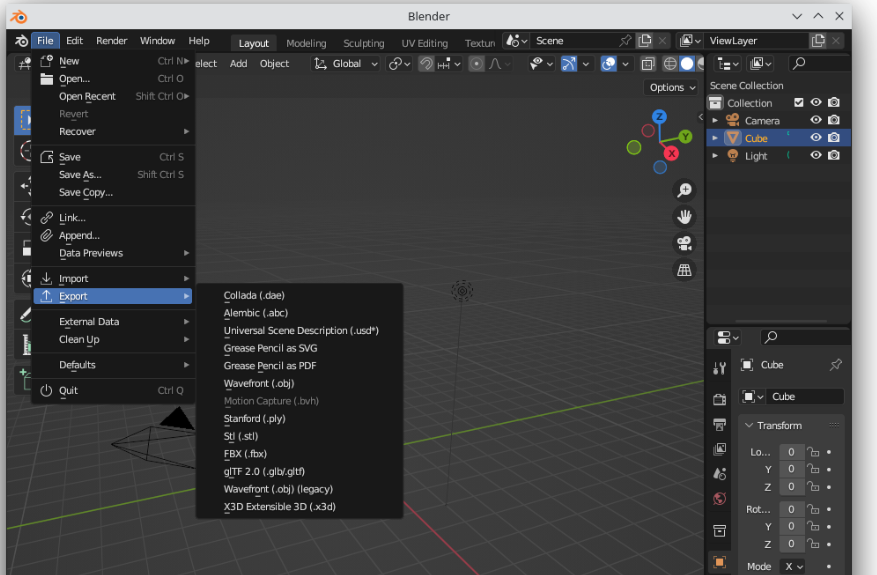Open the viewport Options dropdown
877x575 pixels.
(672, 87)
